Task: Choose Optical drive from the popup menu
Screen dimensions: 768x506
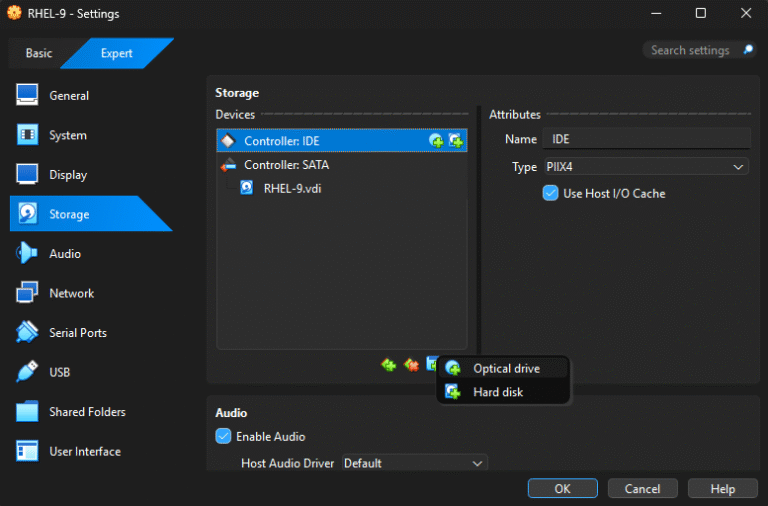Action: click(506, 369)
